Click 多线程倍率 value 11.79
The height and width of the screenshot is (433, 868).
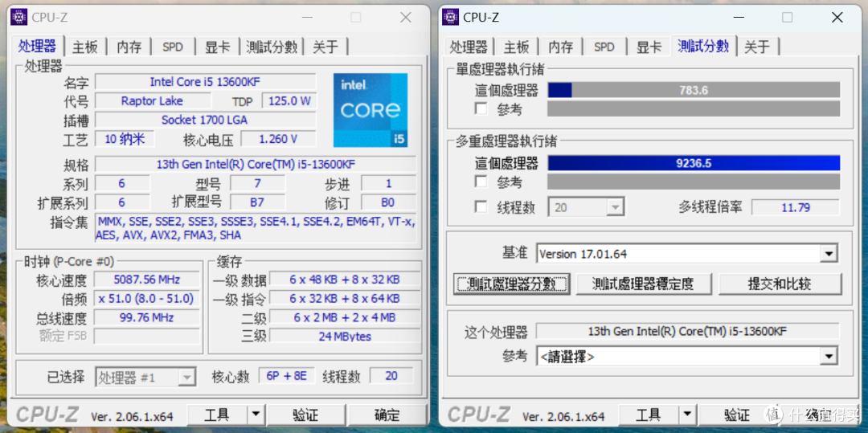pyautogui.click(x=796, y=207)
